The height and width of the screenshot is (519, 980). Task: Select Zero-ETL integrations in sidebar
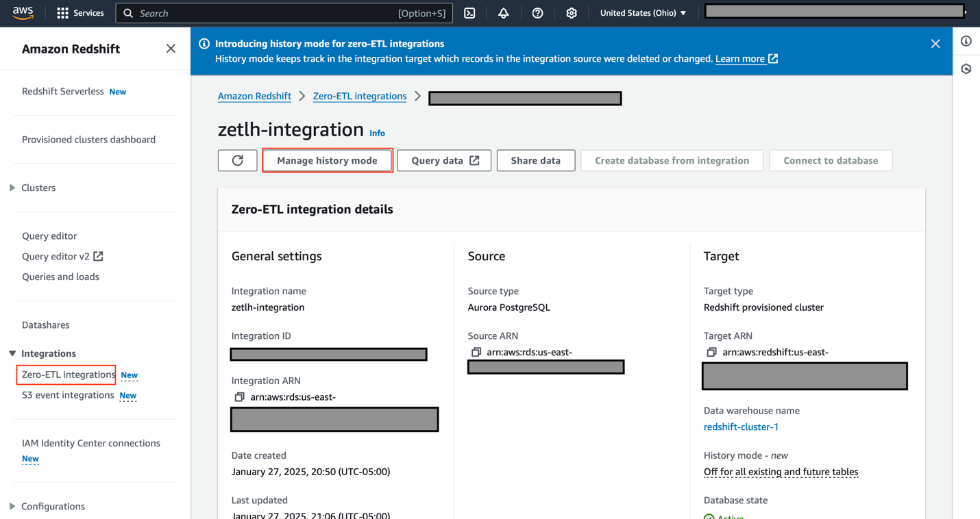point(69,375)
